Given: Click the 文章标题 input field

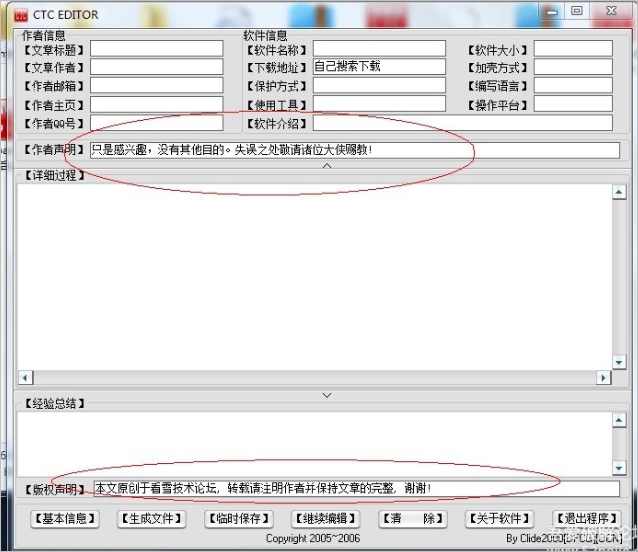Looking at the screenshot, I should coord(157,49).
